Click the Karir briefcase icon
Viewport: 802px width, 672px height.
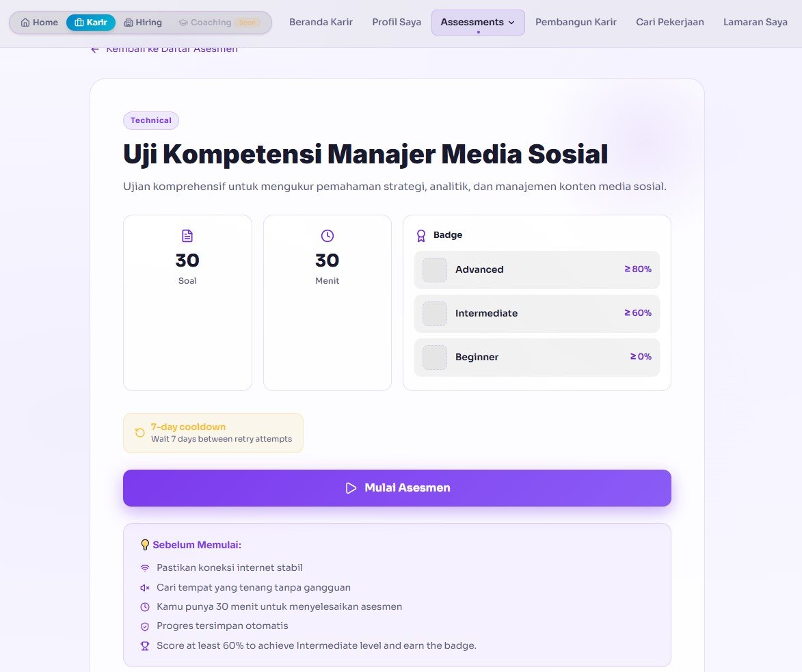(79, 23)
